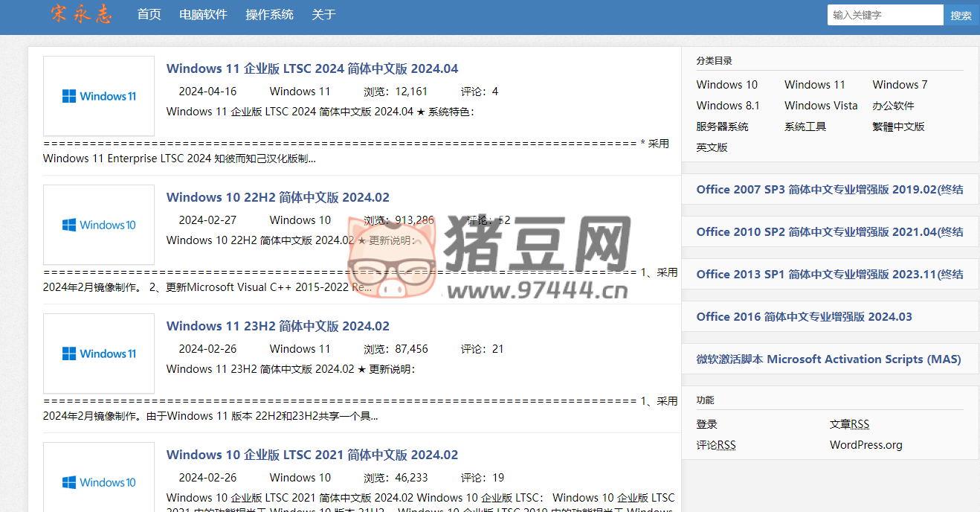Click the search keyword input field
Screen dimensions: 980x512
coord(885,14)
